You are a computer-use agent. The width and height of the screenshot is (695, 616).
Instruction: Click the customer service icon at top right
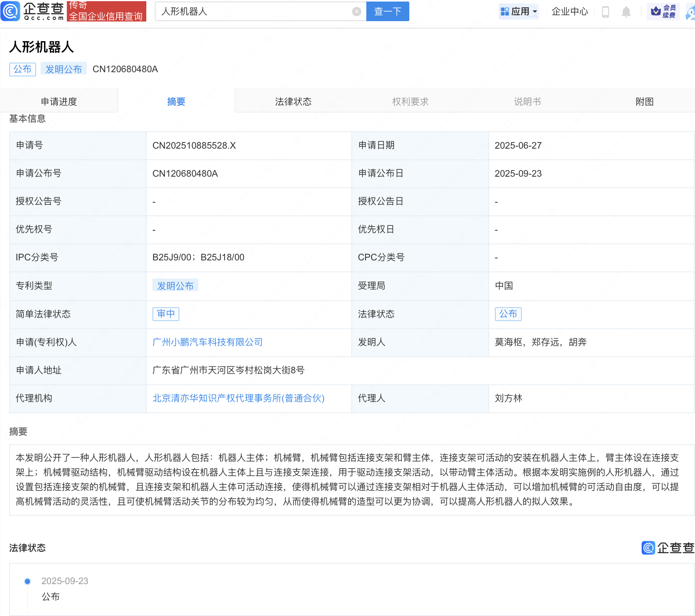point(691,12)
